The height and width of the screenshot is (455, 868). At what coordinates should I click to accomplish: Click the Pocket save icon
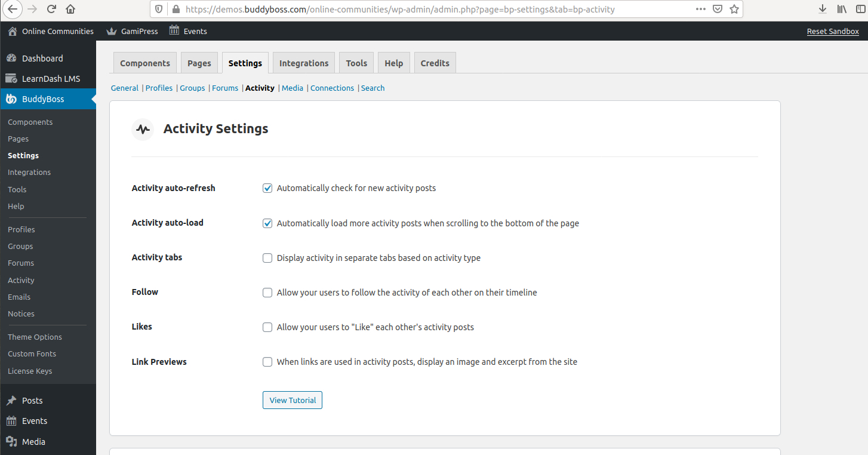click(x=718, y=9)
